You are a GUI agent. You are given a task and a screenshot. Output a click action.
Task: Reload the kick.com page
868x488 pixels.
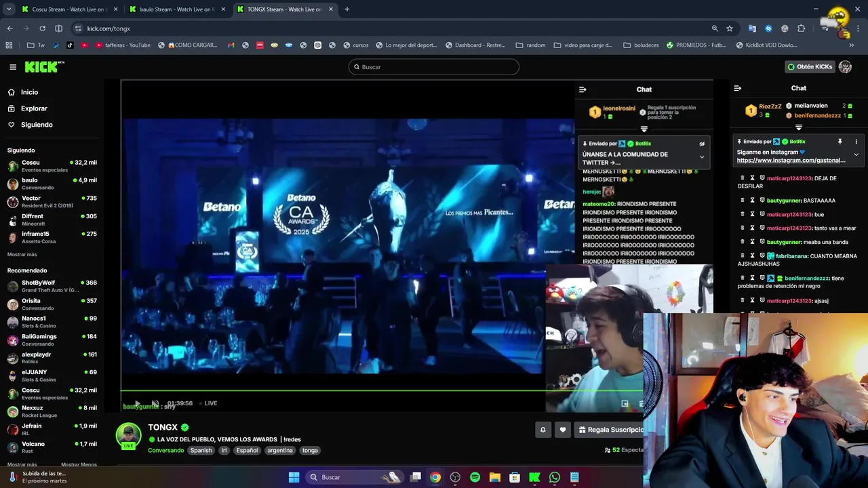(x=42, y=28)
